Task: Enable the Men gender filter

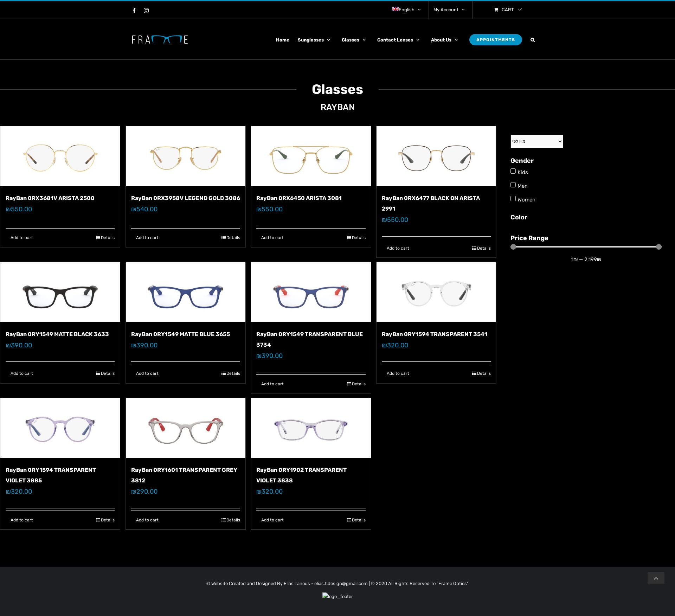Action: click(x=513, y=185)
